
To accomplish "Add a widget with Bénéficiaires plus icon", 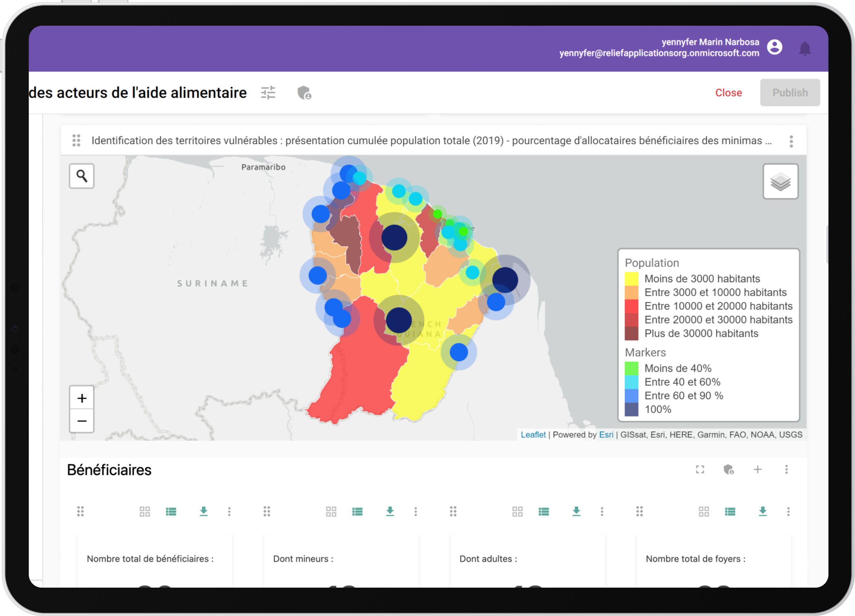I will (757, 469).
